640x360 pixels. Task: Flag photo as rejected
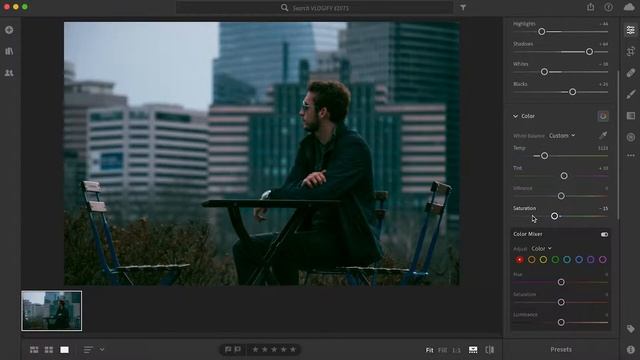(238, 349)
